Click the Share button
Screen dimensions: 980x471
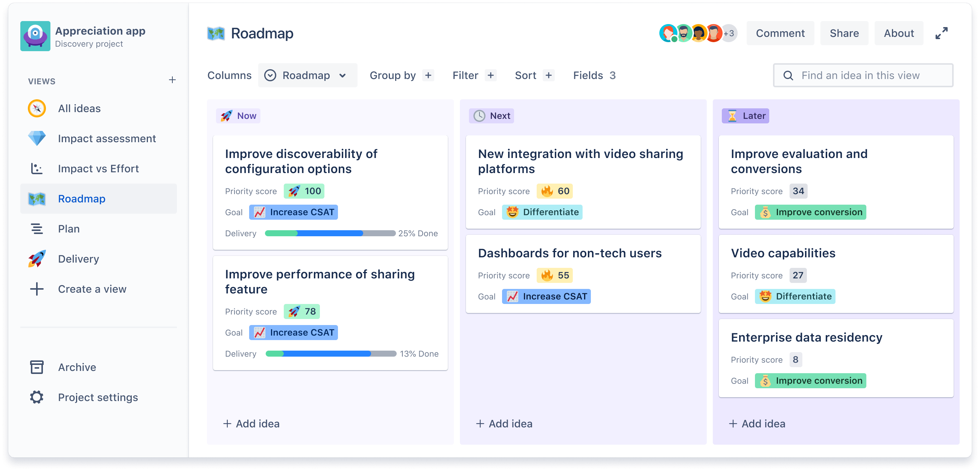(x=845, y=34)
